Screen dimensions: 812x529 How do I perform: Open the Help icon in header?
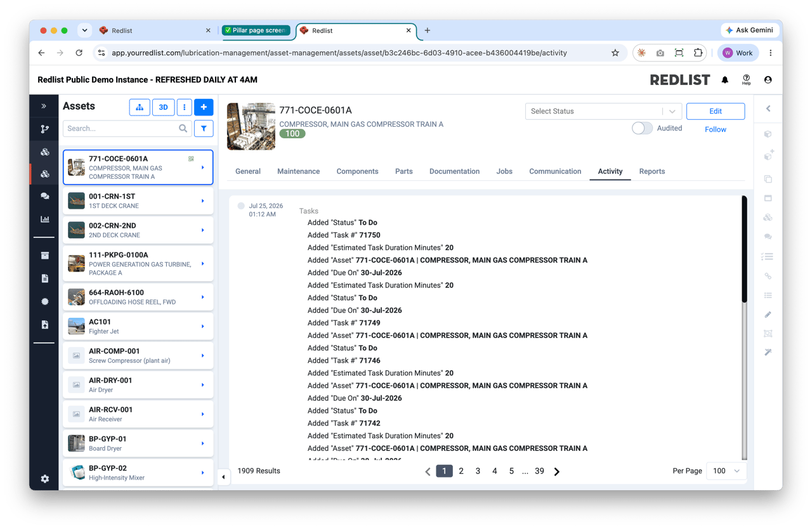(746, 80)
